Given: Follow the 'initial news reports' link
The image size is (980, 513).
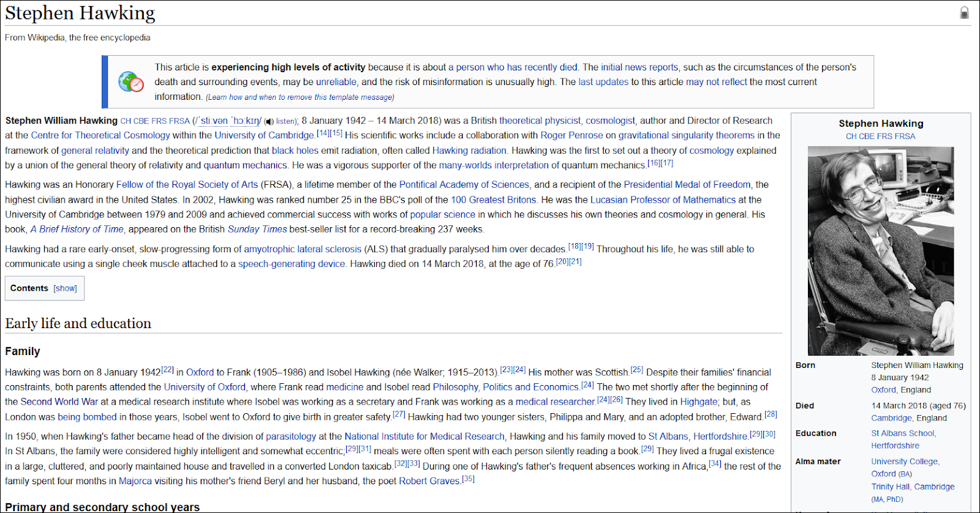Looking at the screenshot, I should [639, 67].
